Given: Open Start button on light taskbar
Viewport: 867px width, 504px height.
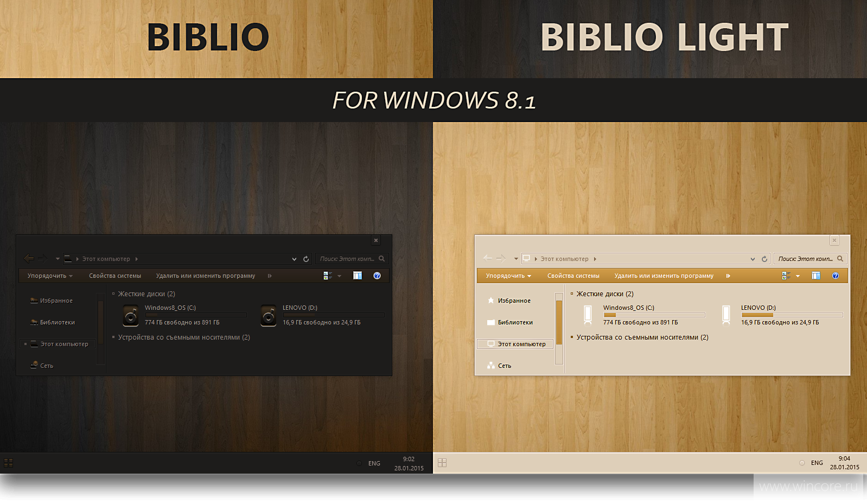Looking at the screenshot, I should coord(442,463).
